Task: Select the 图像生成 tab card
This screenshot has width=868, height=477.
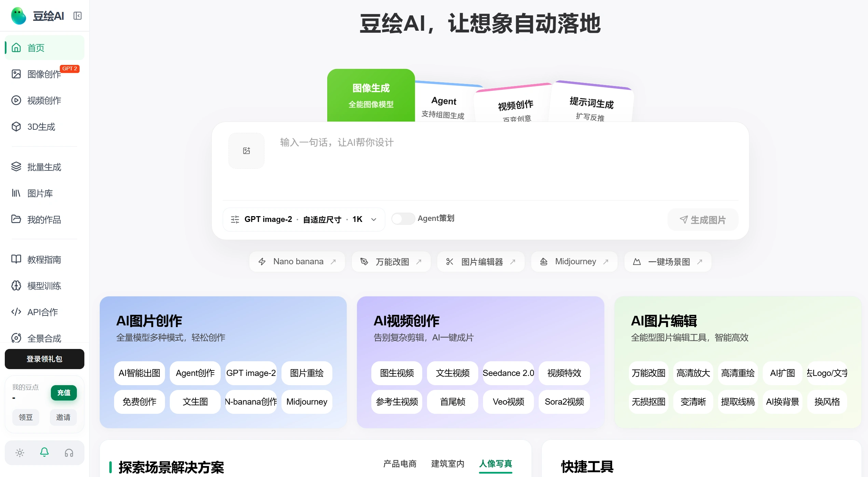Action: 371,95
